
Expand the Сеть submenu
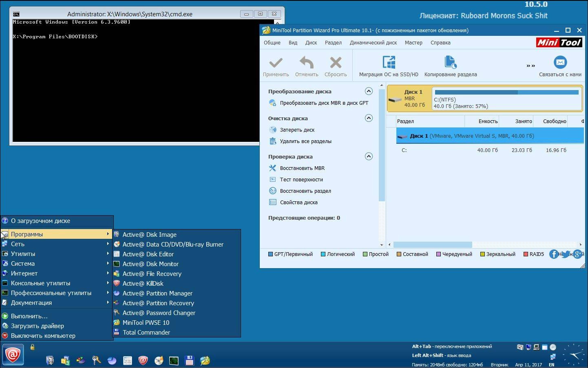pyautogui.click(x=57, y=244)
